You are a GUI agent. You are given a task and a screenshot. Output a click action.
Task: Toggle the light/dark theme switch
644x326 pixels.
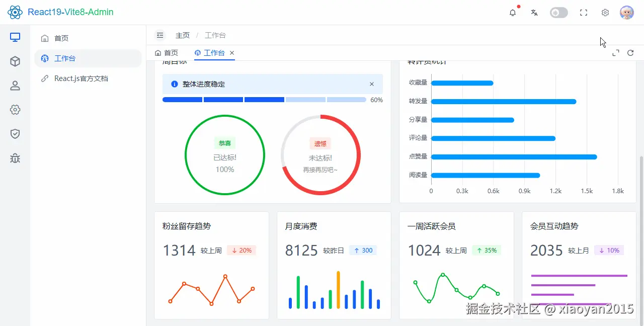click(x=559, y=13)
